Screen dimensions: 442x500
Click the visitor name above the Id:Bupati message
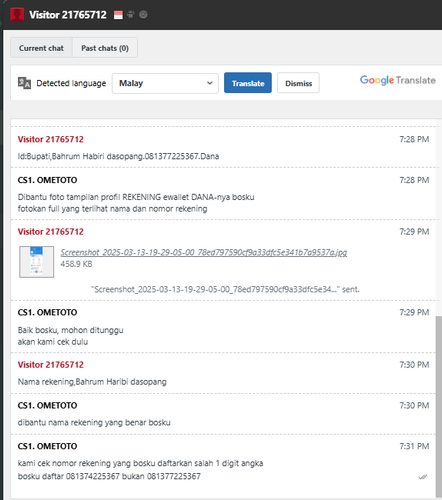(51, 139)
